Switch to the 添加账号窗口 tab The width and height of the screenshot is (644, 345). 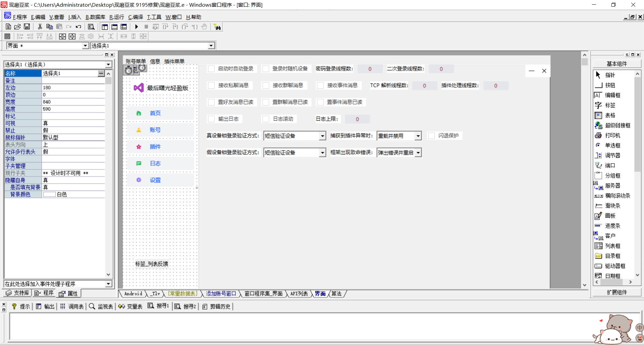click(221, 294)
